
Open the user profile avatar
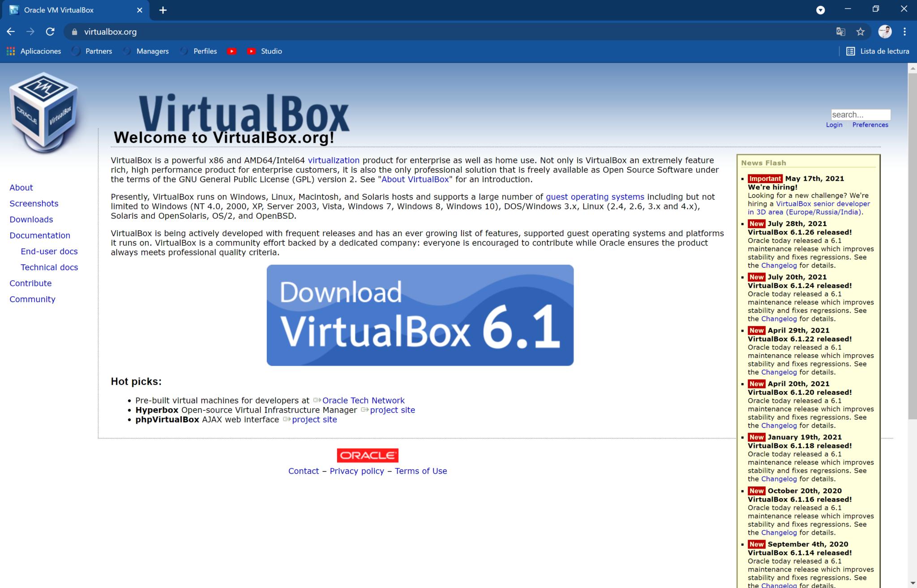[885, 31]
